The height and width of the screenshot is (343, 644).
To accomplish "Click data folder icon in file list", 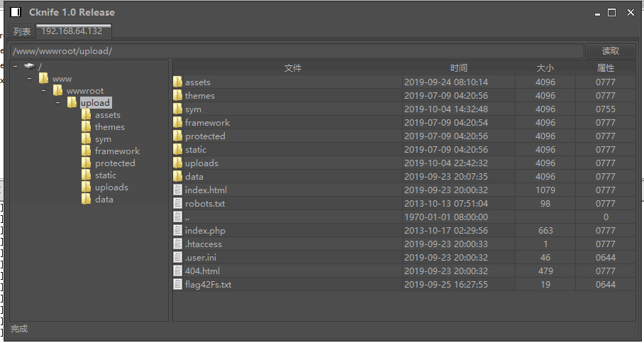I will pos(177,176).
